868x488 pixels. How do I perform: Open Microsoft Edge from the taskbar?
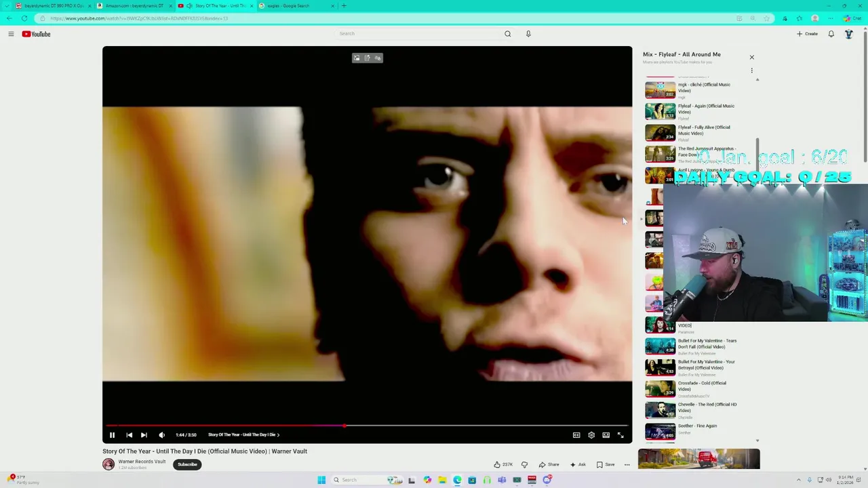click(x=457, y=480)
